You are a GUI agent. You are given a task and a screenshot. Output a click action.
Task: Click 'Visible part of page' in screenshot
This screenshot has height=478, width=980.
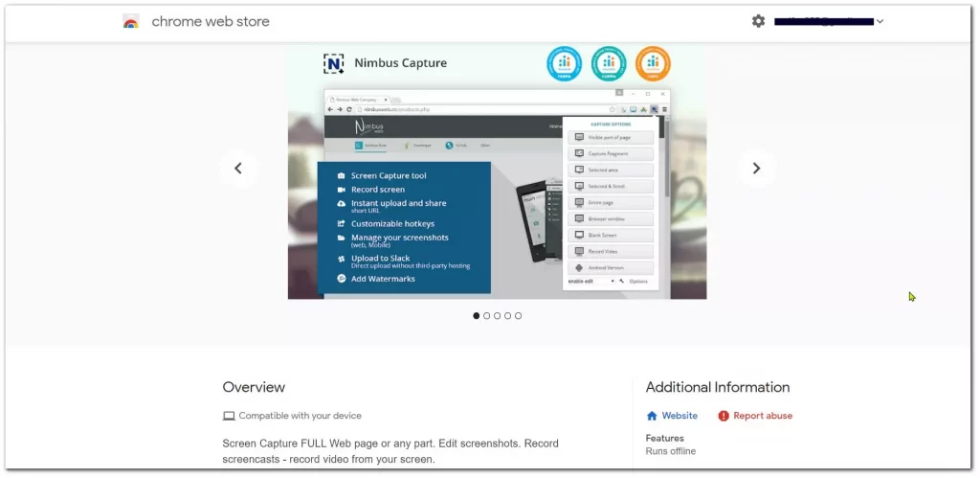(x=612, y=137)
